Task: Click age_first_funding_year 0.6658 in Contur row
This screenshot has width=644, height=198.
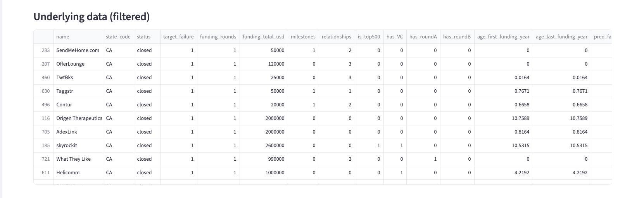Action: click(x=503, y=105)
